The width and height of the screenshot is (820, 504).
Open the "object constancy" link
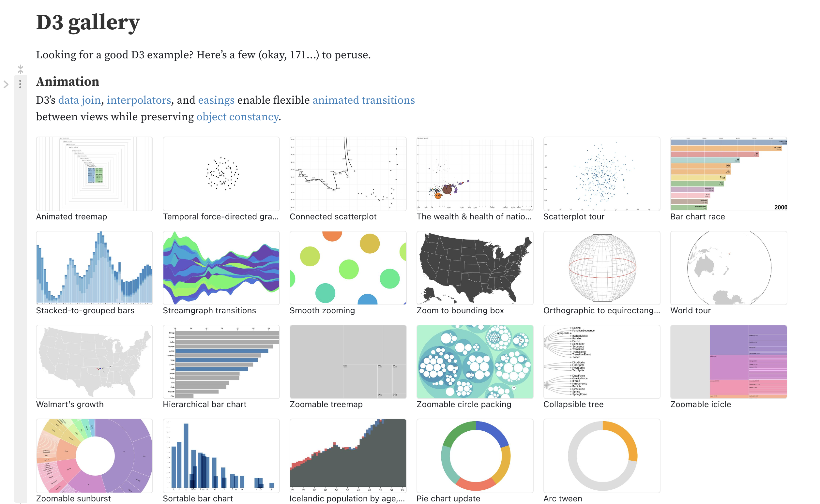pos(238,117)
